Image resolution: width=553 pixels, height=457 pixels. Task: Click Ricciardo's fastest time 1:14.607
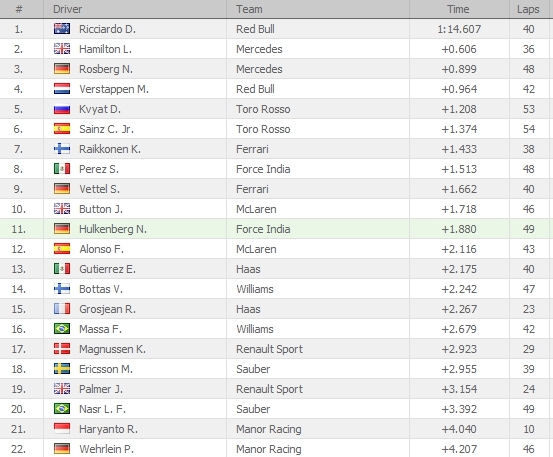click(x=459, y=29)
